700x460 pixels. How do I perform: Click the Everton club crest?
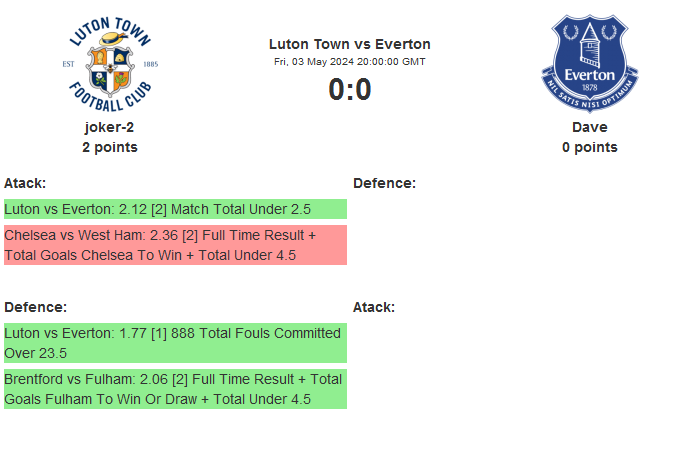(x=590, y=63)
